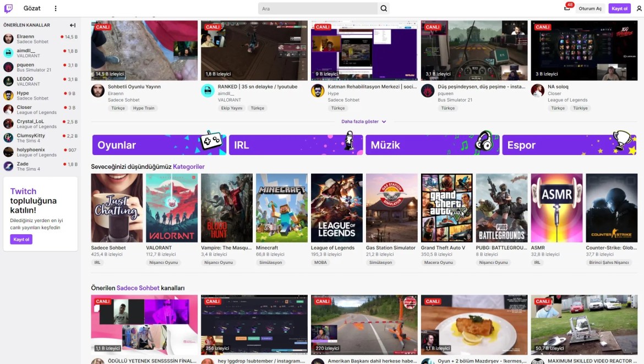Open the Vampire Bloodhunt category cover
The image size is (644, 364).
tap(227, 208)
